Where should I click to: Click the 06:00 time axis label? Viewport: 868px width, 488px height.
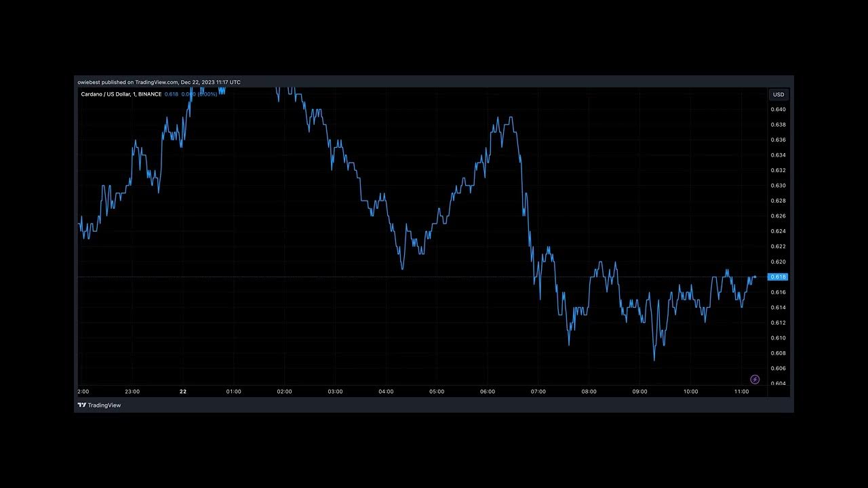(x=488, y=392)
